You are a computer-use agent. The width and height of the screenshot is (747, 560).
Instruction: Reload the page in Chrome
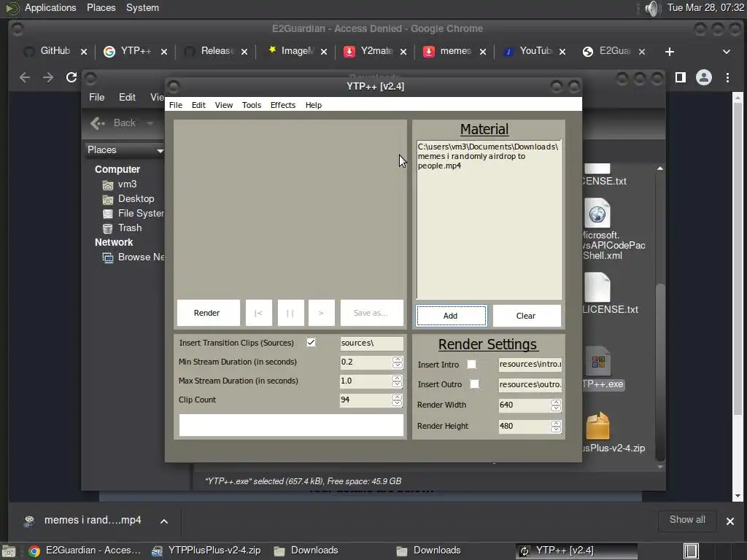coord(71,77)
